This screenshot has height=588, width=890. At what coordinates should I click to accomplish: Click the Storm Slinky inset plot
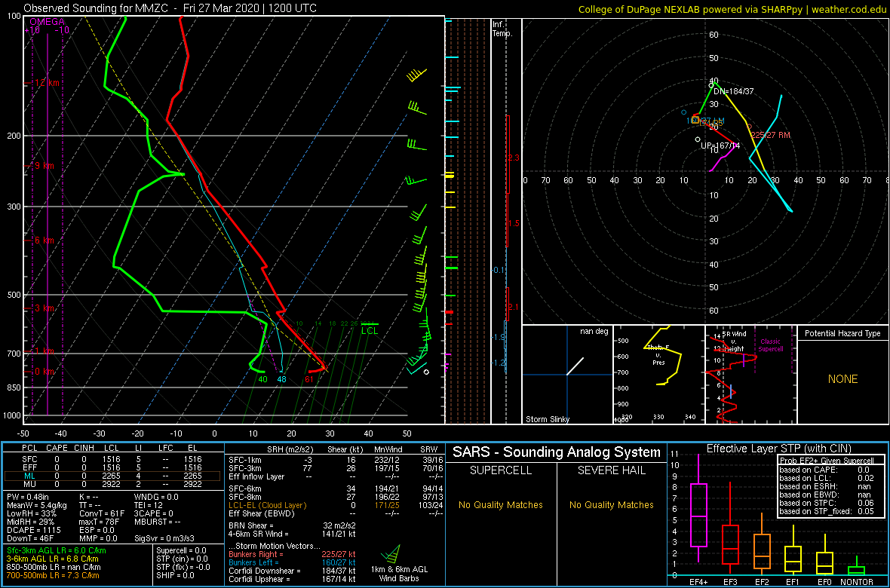[567, 375]
